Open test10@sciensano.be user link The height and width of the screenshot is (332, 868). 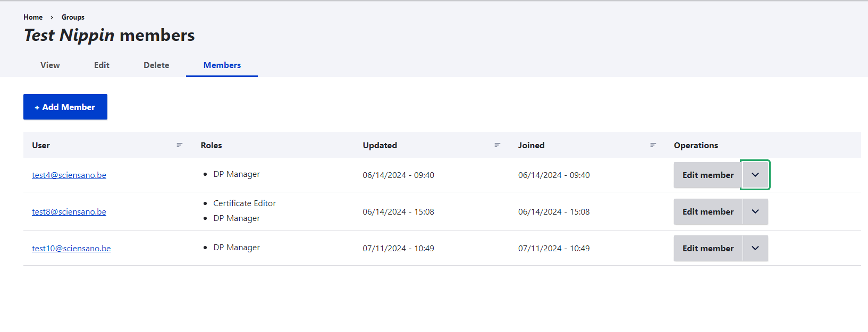tap(71, 249)
